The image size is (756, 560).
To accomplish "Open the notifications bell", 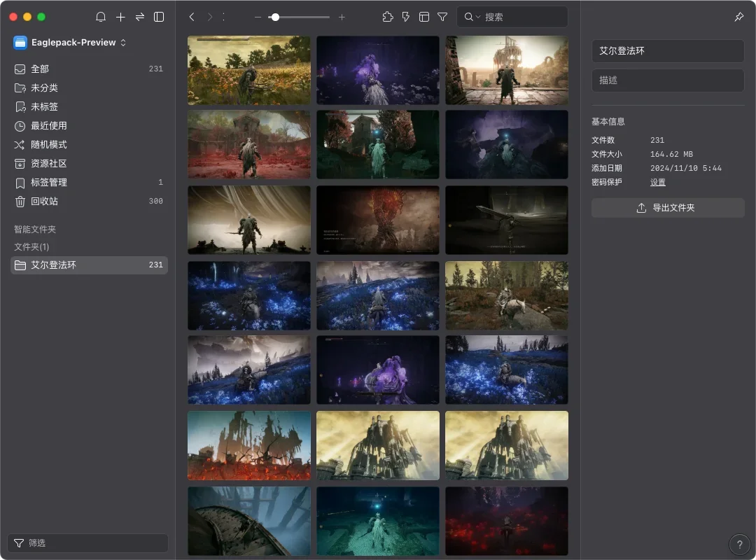I will 101,17.
